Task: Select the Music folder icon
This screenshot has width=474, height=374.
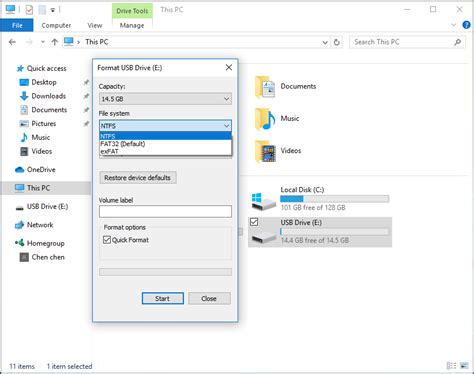Action: (265, 119)
